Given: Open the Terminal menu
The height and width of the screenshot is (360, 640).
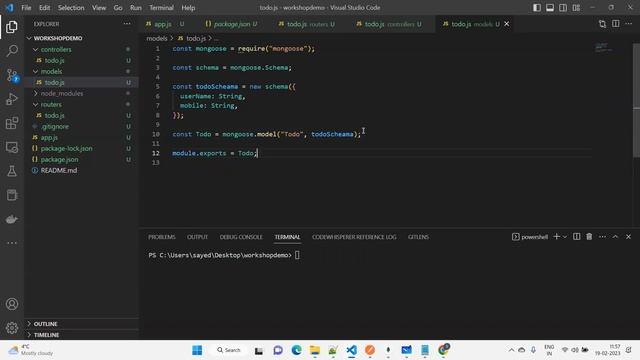Looking at the screenshot, I should tap(161, 7).
